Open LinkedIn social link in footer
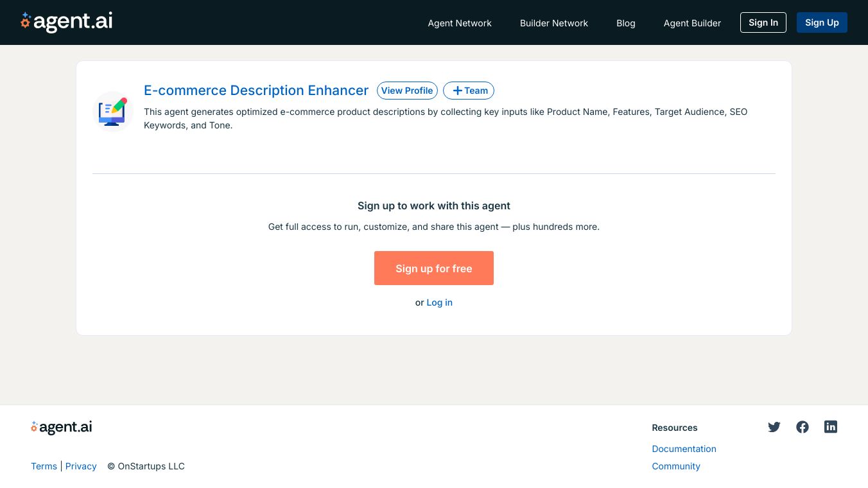 [831, 427]
